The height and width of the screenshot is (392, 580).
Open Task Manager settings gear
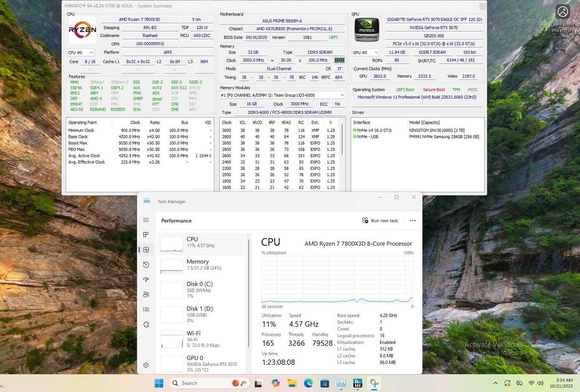coord(146,365)
